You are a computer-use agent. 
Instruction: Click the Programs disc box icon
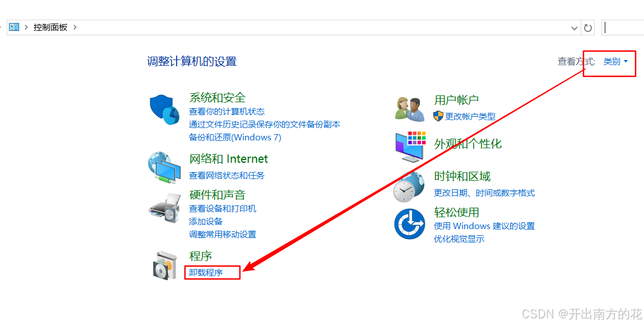[165, 266]
